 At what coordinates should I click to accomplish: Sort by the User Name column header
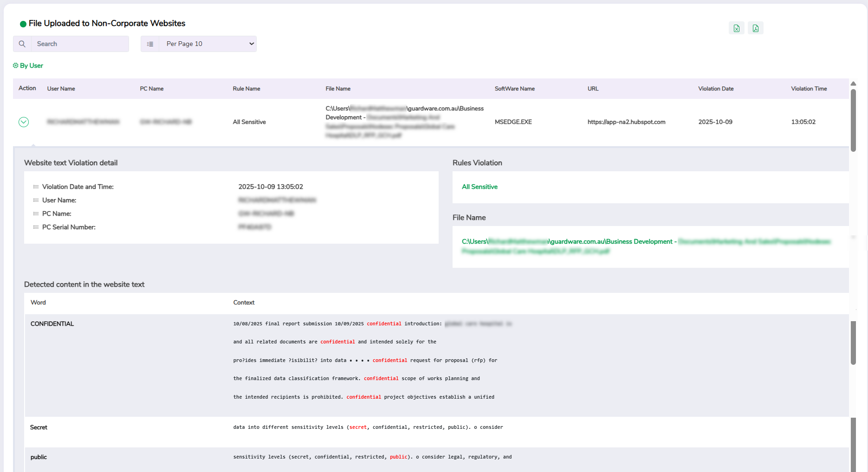click(61, 89)
